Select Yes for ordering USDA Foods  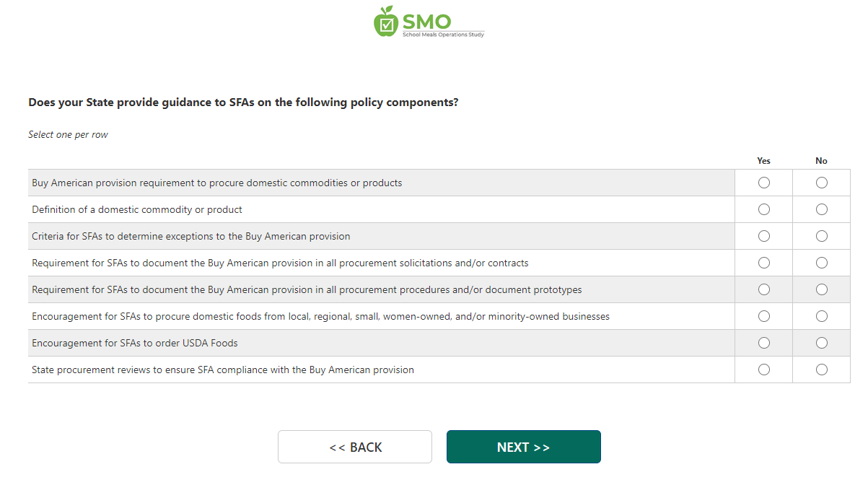click(764, 343)
